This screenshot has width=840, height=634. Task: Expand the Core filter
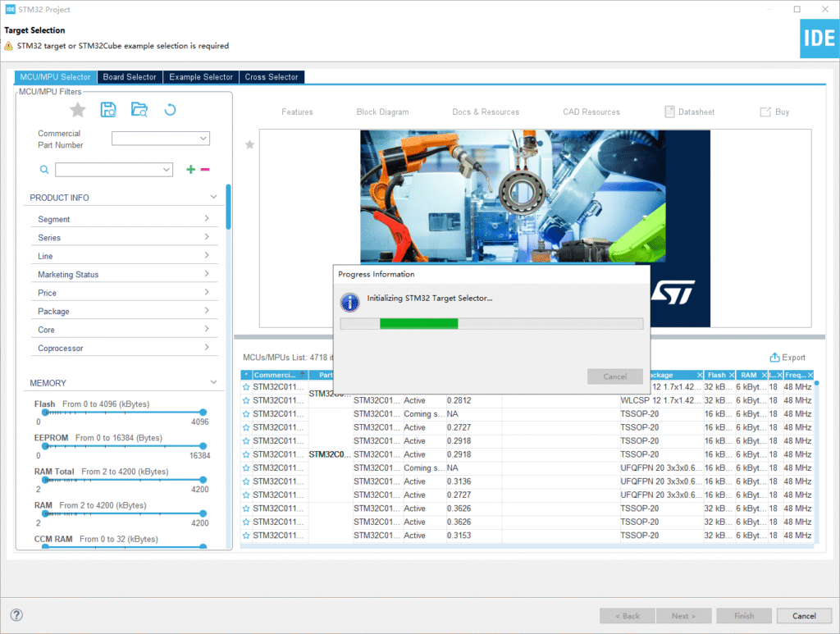[x=207, y=329]
